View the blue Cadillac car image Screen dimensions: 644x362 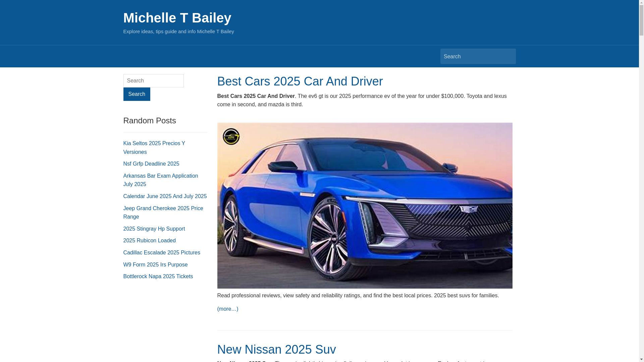click(365, 205)
